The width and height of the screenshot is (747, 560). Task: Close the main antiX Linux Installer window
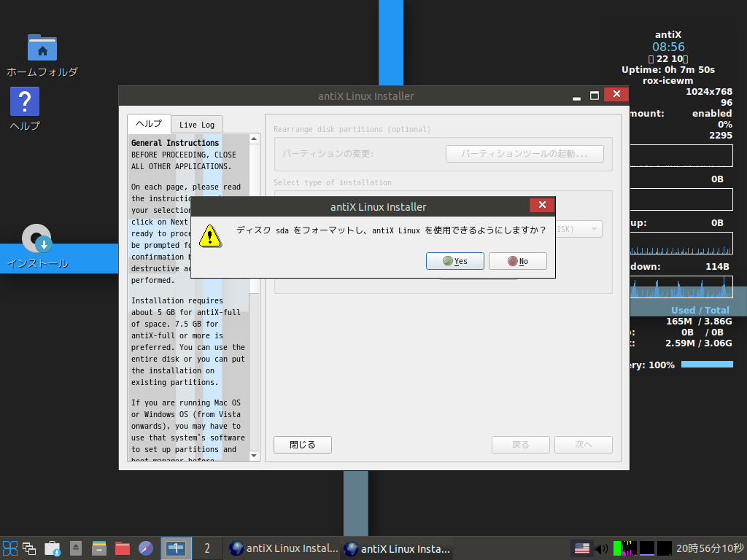(616, 94)
